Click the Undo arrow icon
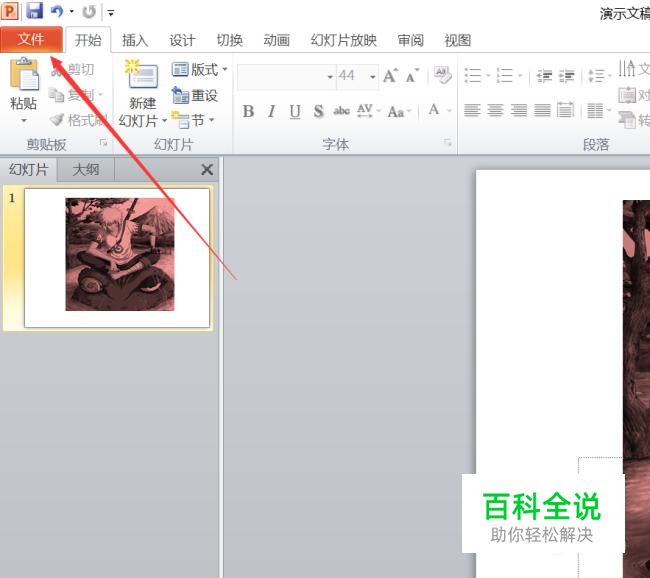 (57, 11)
